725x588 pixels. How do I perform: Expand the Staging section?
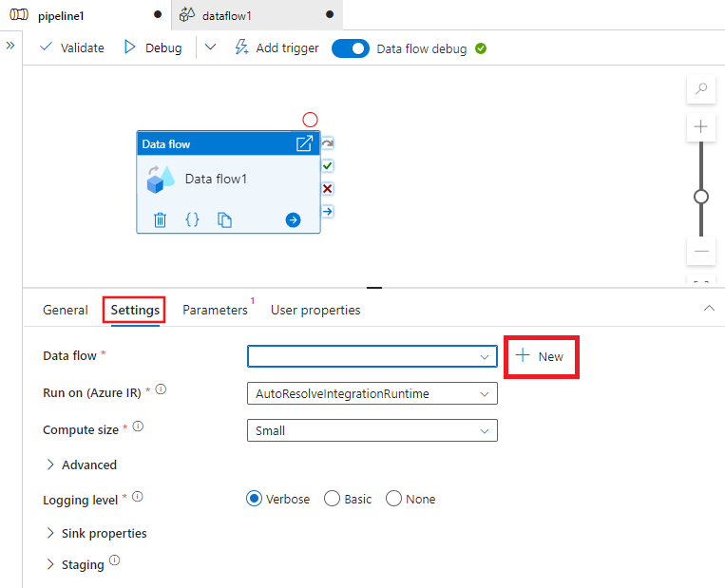pos(75,564)
